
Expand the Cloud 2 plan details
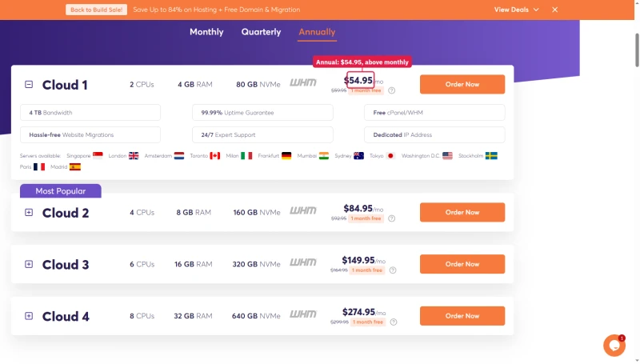[x=29, y=212]
